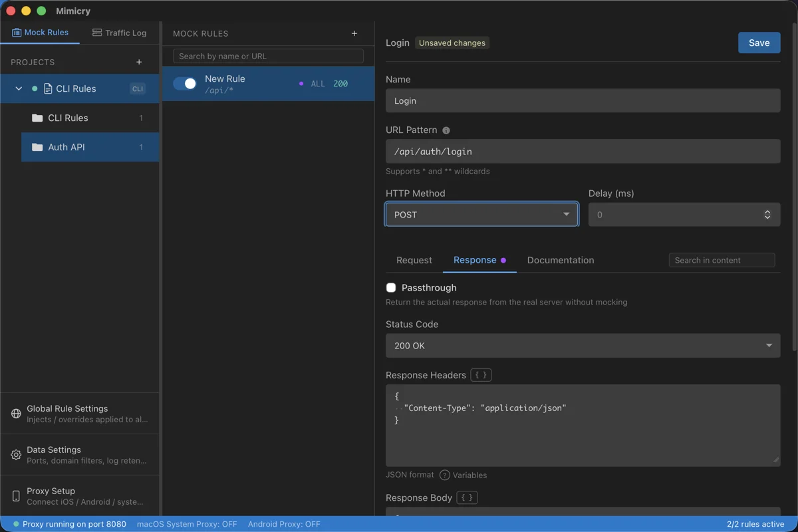Click the URL Pattern input field

point(583,151)
